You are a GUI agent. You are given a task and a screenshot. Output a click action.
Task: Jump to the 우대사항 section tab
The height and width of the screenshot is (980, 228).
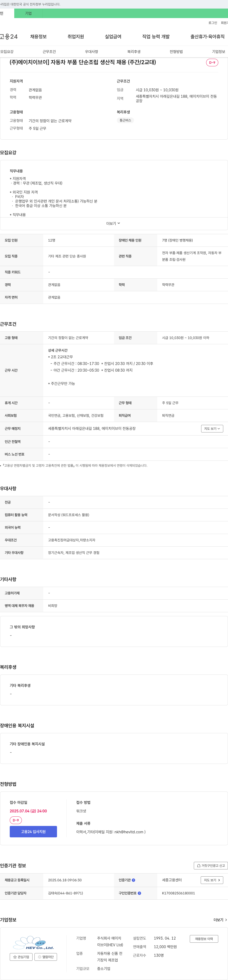coord(92,52)
